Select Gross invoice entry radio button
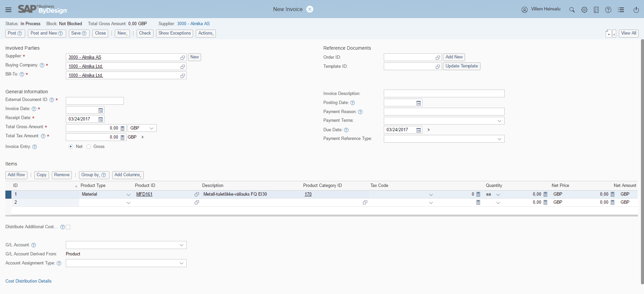The width and height of the screenshot is (644, 294). [89, 147]
